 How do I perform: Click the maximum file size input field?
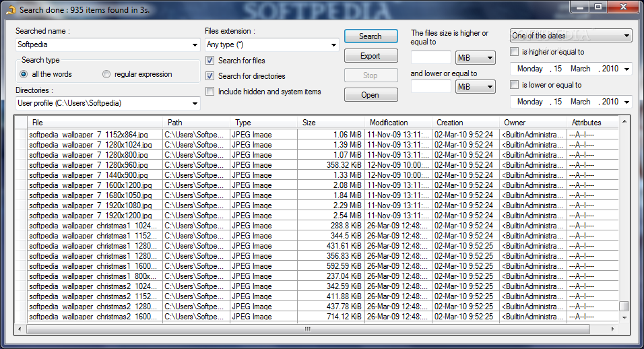(x=431, y=87)
